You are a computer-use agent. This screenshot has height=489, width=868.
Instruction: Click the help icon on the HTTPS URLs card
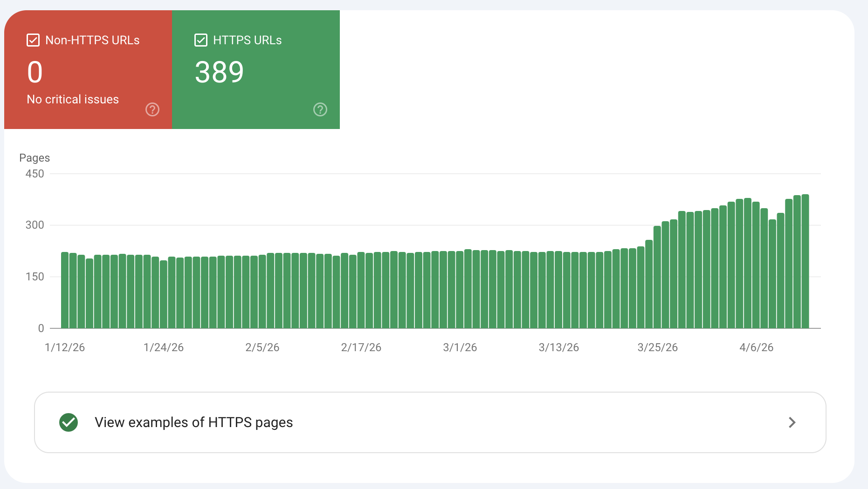(x=320, y=109)
